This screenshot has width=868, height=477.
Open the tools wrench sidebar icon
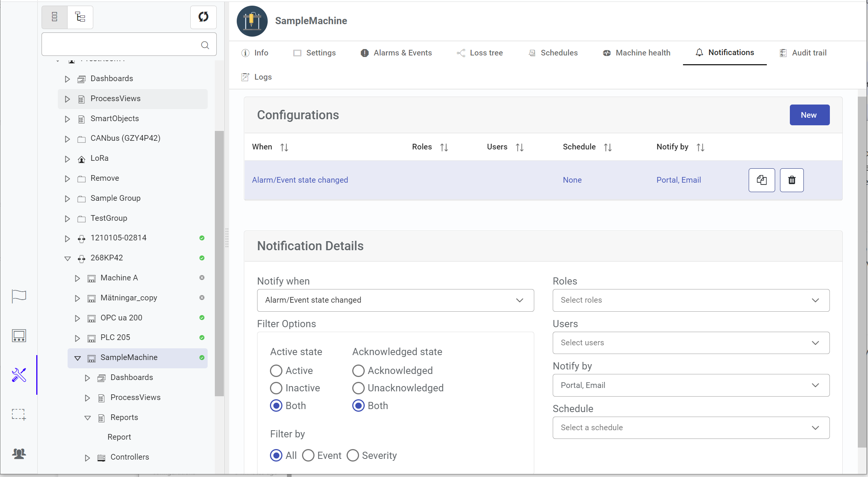[x=19, y=375]
